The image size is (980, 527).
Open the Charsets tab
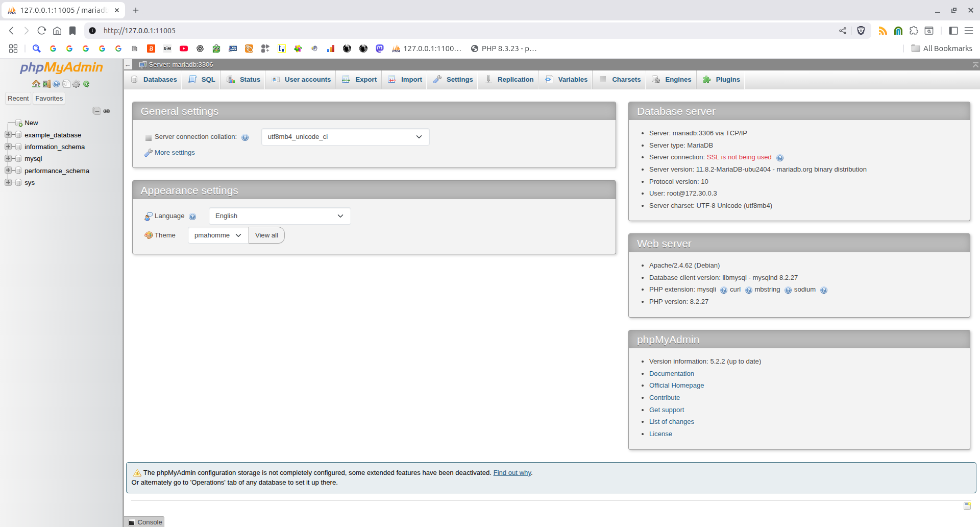click(620, 80)
